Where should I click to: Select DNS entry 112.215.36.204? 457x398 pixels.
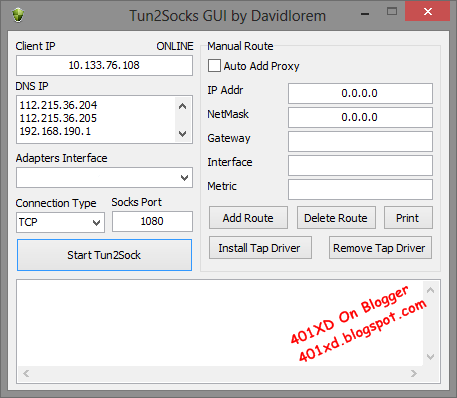[x=58, y=105]
